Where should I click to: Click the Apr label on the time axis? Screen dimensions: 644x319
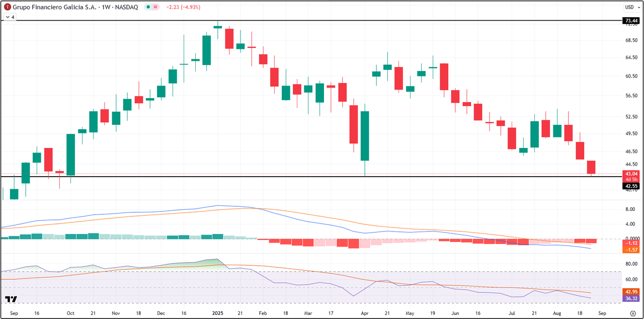click(x=364, y=313)
